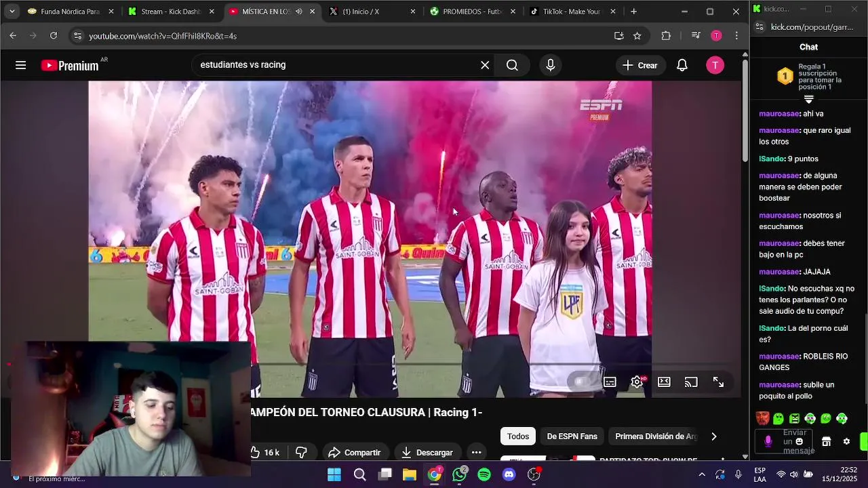Go back in browser history

[x=13, y=35]
